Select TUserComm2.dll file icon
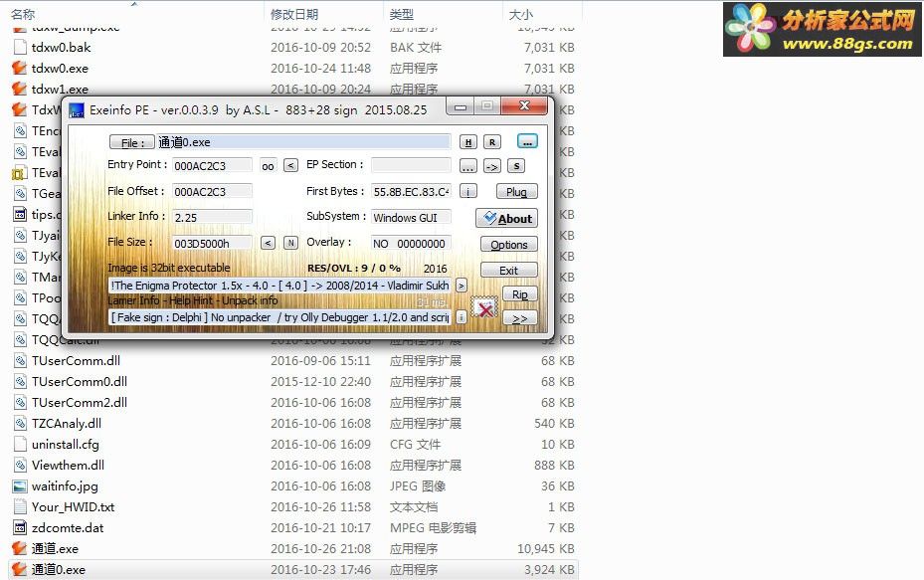924x580 pixels. [x=20, y=403]
